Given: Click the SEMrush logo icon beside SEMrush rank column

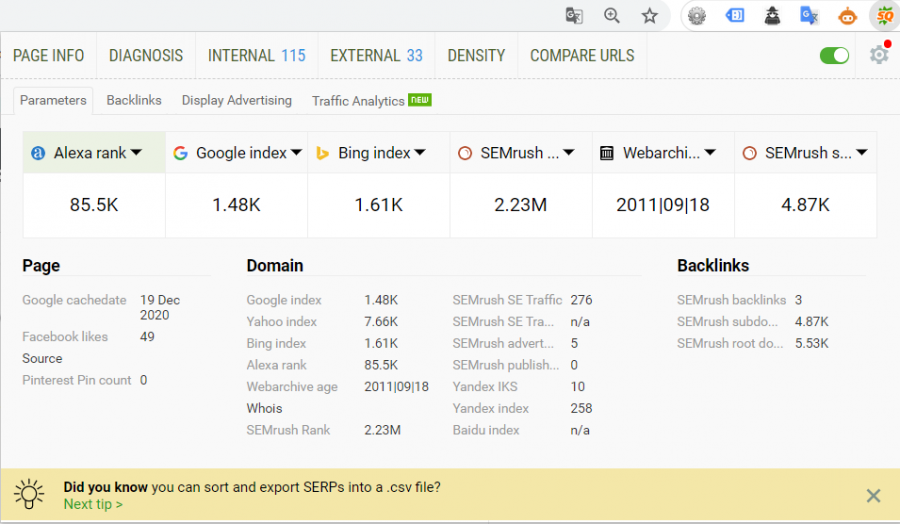Looking at the screenshot, I should pyautogui.click(x=465, y=153).
